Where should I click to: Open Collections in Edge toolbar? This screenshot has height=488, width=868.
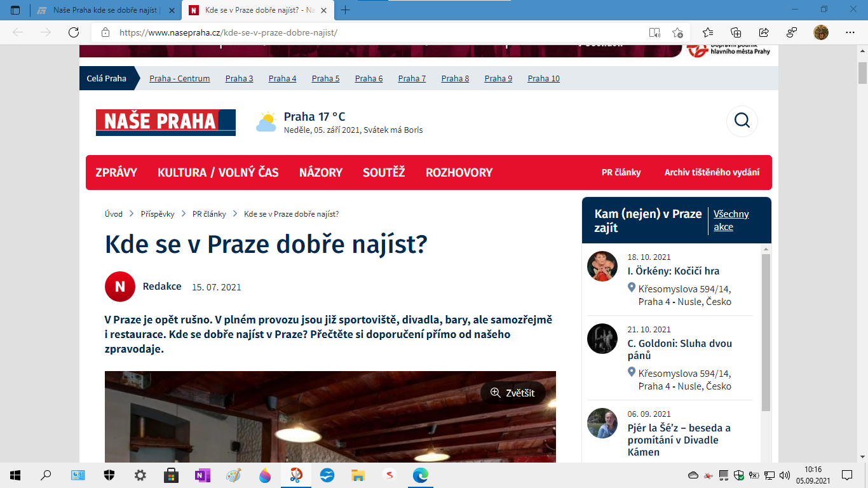point(736,32)
